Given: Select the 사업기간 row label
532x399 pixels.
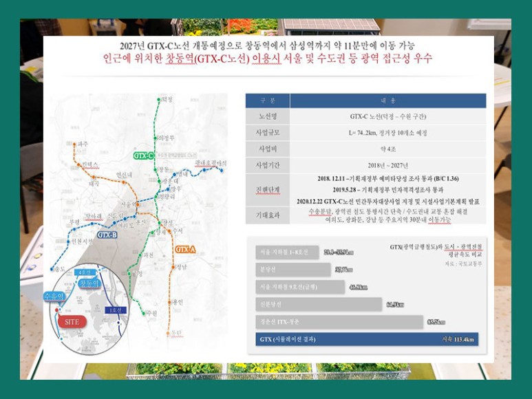Looking at the screenshot, I should pyautogui.click(x=268, y=165).
